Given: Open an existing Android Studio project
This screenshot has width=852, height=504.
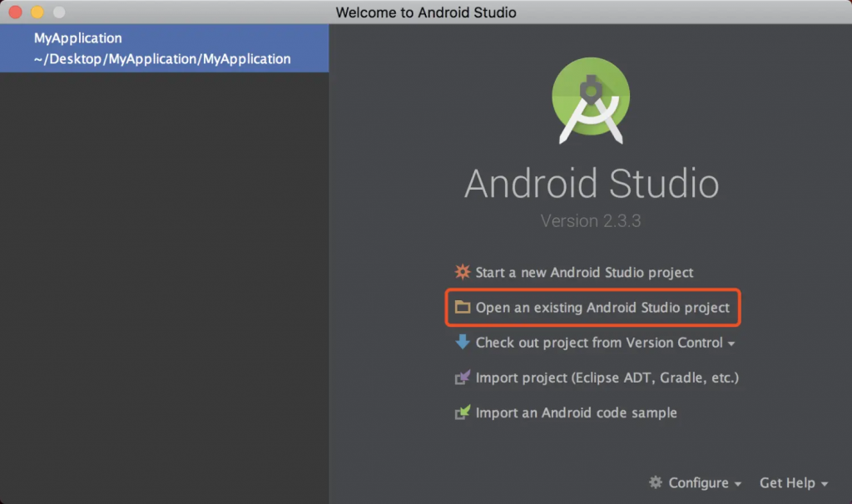Looking at the screenshot, I should 602,308.
